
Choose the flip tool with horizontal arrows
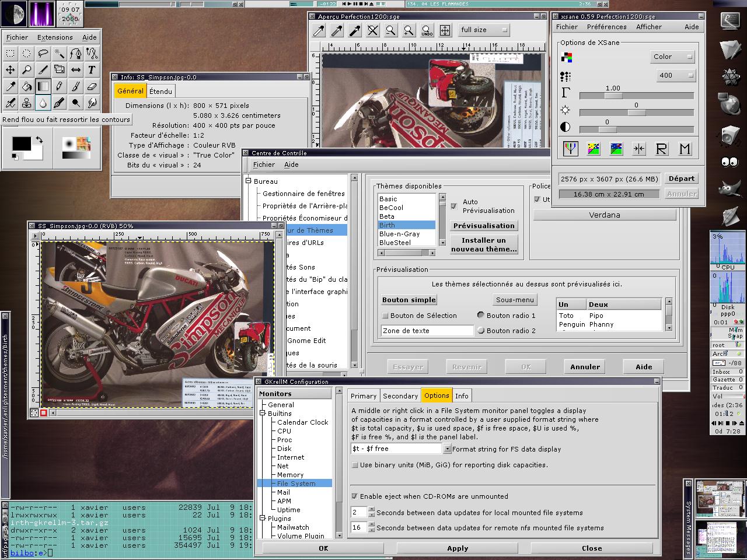click(75, 70)
